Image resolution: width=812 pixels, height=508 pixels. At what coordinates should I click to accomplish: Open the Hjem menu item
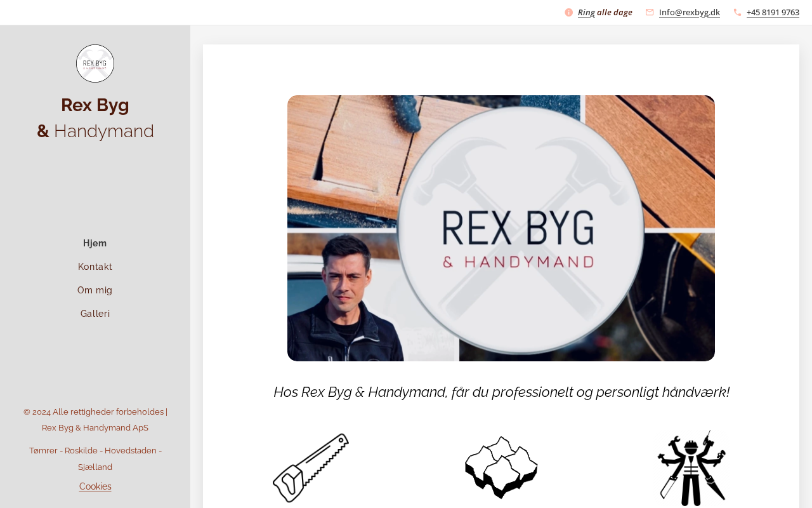coord(95,243)
